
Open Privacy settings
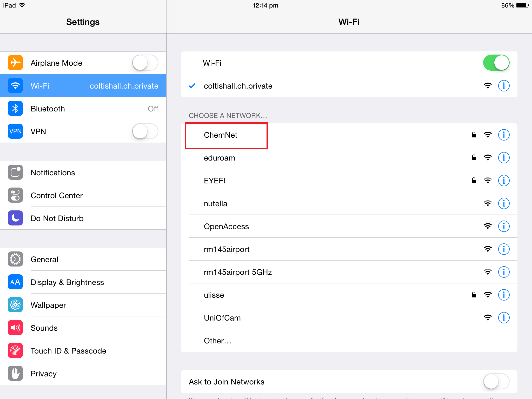click(83, 374)
